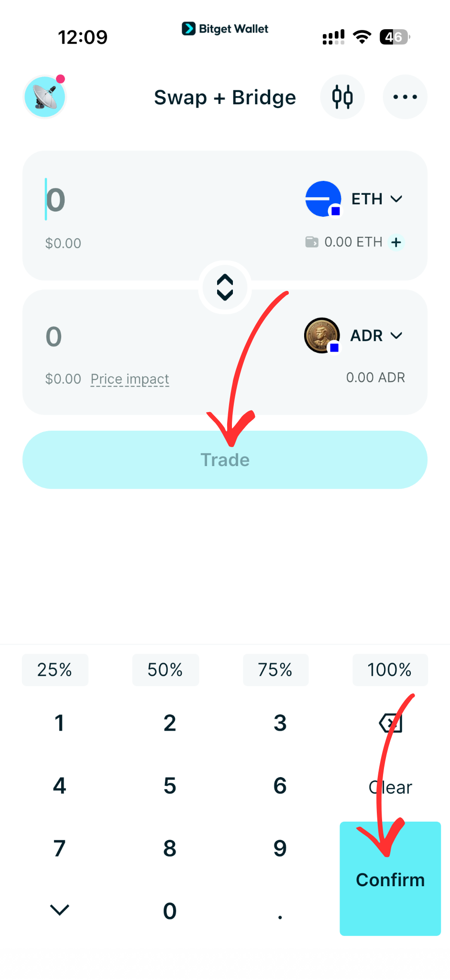Tap the plus icon to add ETH
This screenshot has width=450, height=980.
click(x=396, y=242)
